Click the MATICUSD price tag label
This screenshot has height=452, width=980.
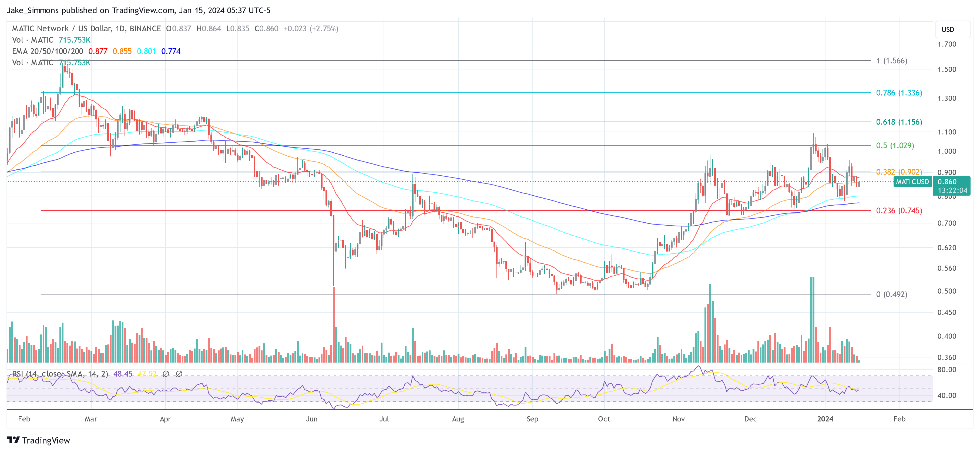click(x=912, y=182)
